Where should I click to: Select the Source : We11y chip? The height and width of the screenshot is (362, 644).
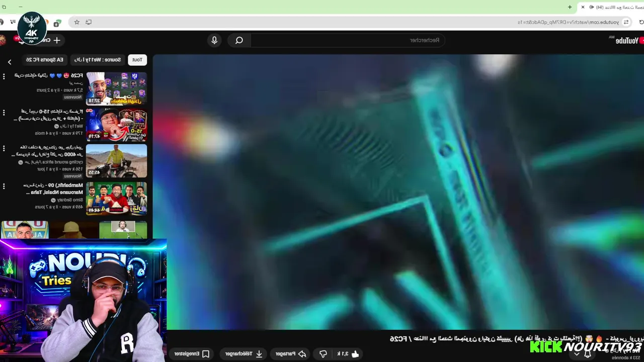tap(98, 60)
